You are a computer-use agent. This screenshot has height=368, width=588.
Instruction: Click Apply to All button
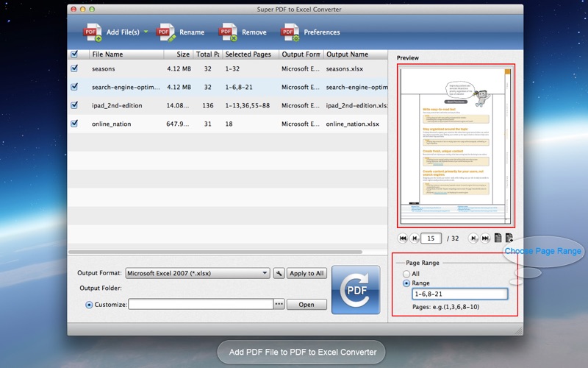(306, 273)
